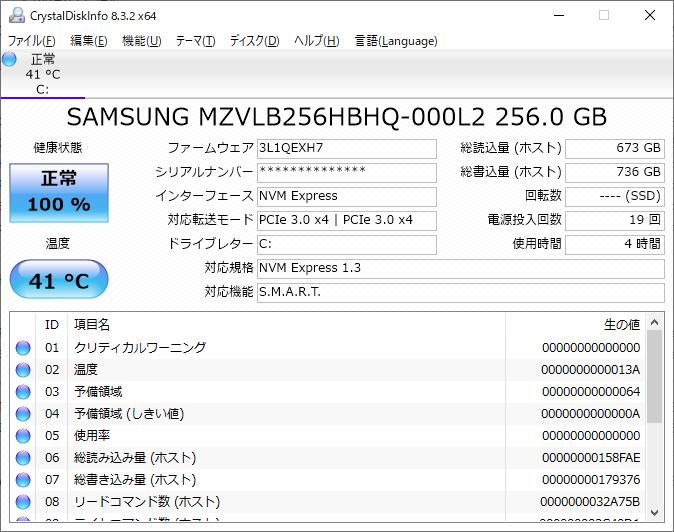Viewport: 674px width, 532px height.
Task: Click raw value 000000032A75B
Action: (x=590, y=501)
